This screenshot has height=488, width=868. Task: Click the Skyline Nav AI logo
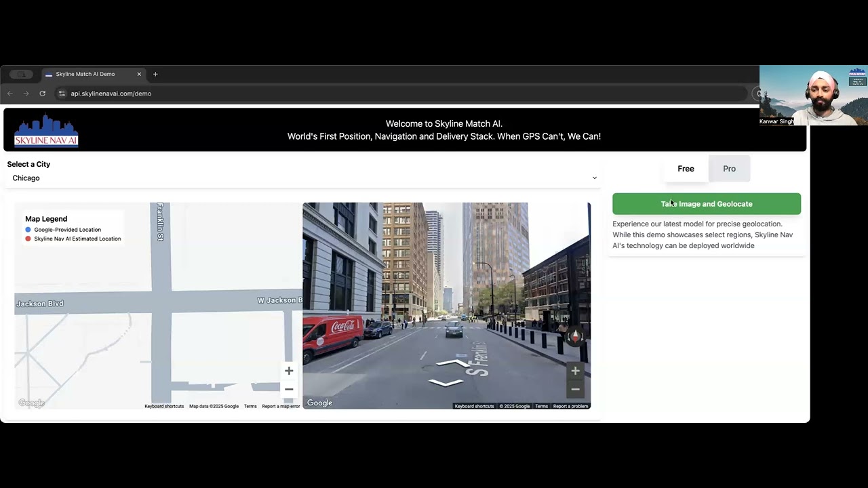pos(46,130)
